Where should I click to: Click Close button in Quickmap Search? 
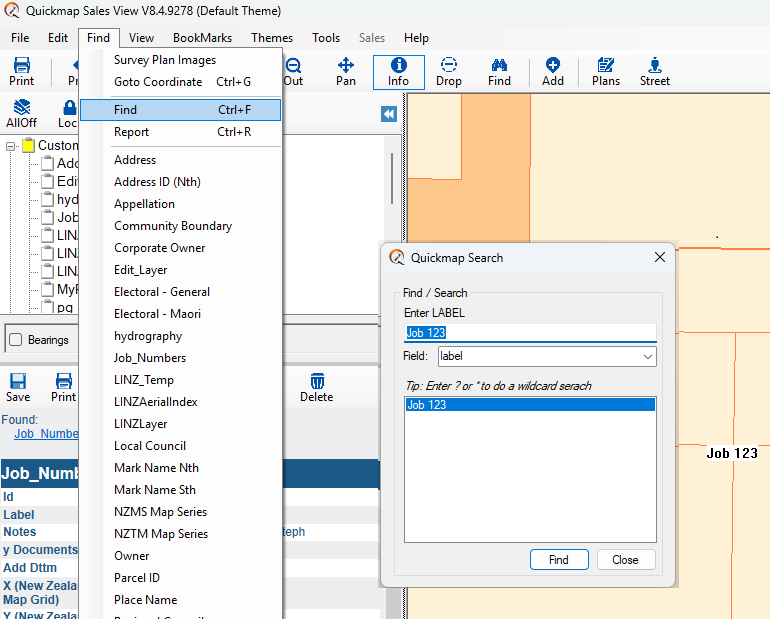(625, 560)
